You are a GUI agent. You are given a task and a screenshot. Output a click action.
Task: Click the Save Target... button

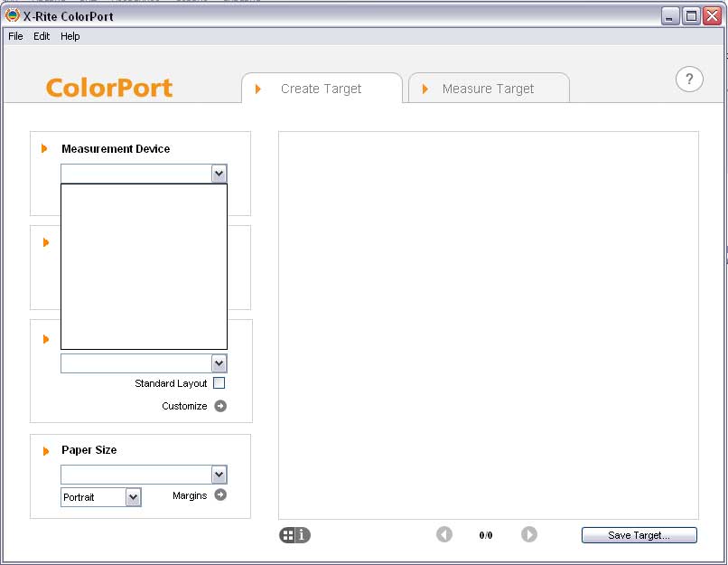click(639, 535)
